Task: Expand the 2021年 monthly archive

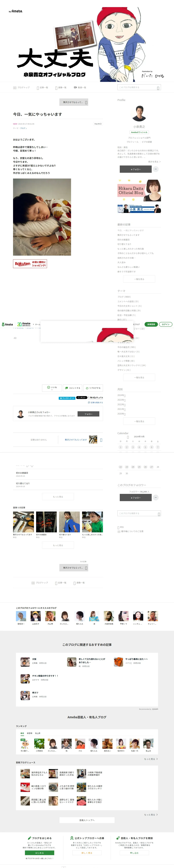Action: pos(121,409)
